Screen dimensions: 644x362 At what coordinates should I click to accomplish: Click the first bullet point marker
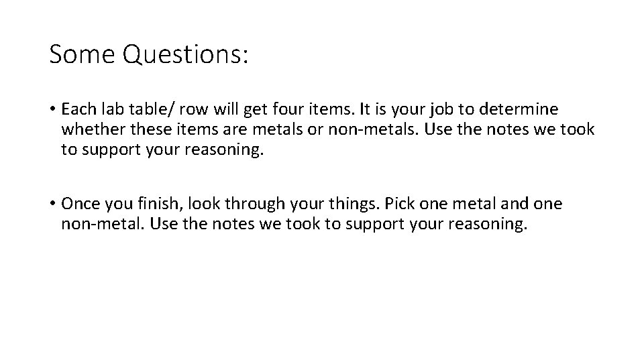click(52, 109)
